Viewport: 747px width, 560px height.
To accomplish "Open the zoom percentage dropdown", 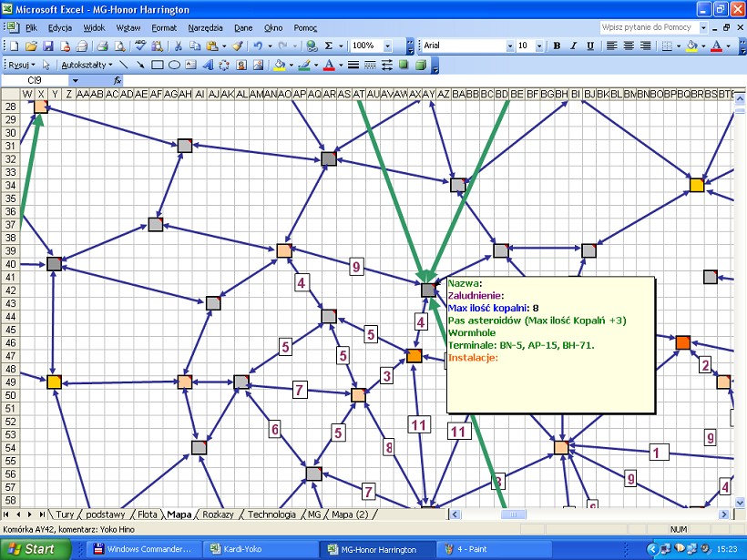I will click(387, 46).
